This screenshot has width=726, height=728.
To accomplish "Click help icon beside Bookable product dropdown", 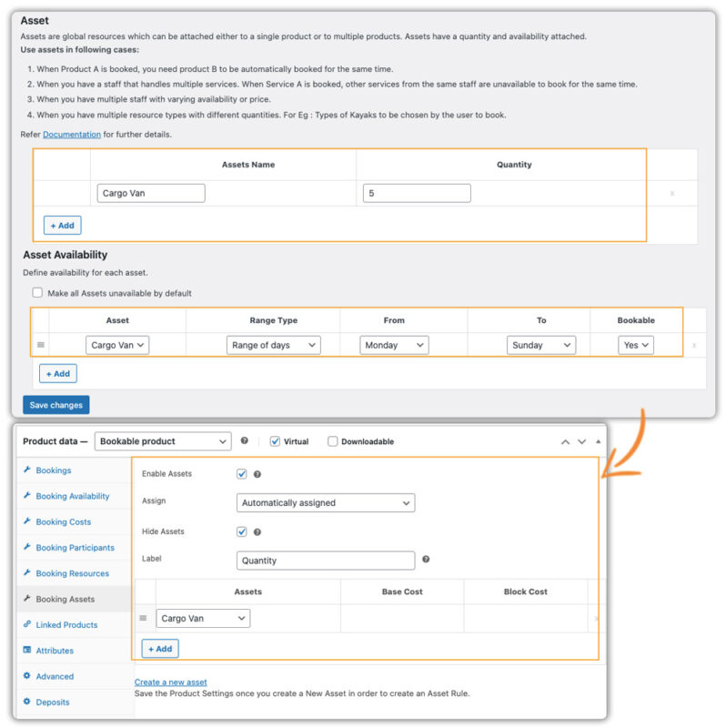I will point(244,440).
